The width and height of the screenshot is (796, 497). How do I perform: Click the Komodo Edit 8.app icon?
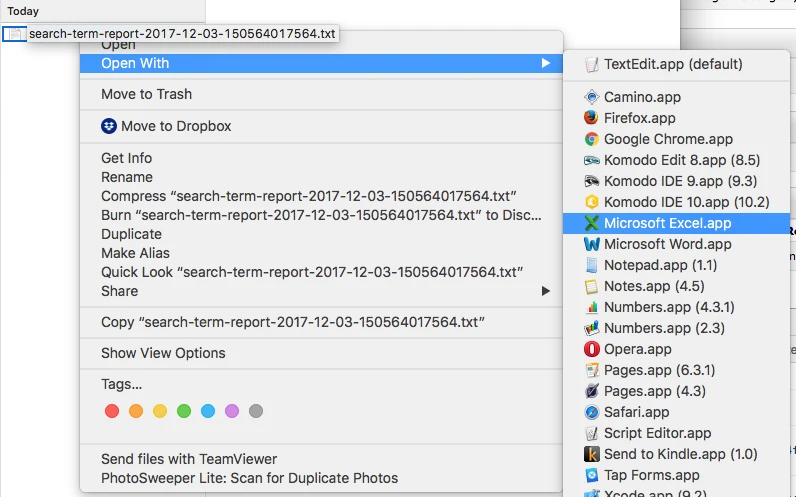click(591, 160)
